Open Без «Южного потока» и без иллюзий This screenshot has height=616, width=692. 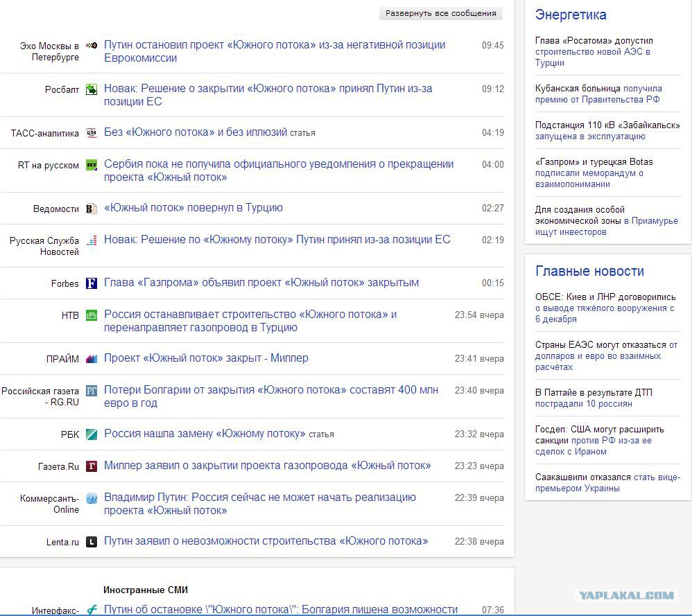[196, 132]
